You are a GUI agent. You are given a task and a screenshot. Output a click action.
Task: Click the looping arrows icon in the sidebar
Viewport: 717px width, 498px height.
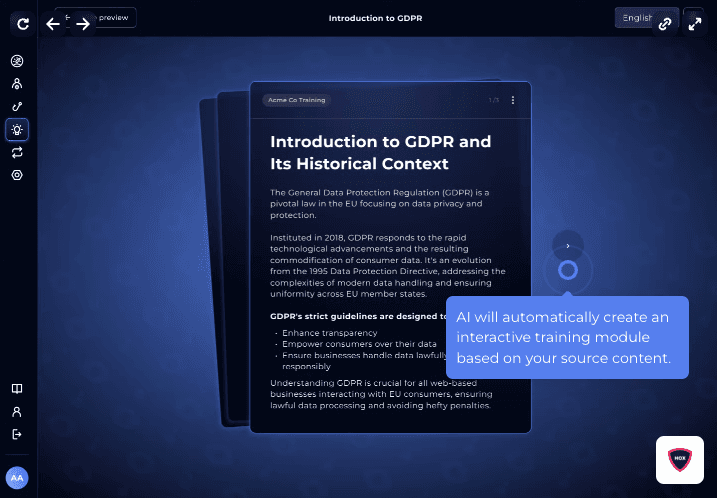17,152
